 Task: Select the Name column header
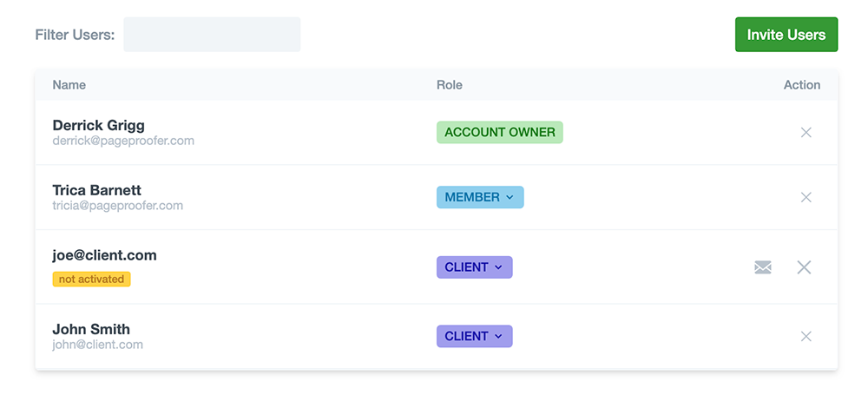[x=69, y=85]
